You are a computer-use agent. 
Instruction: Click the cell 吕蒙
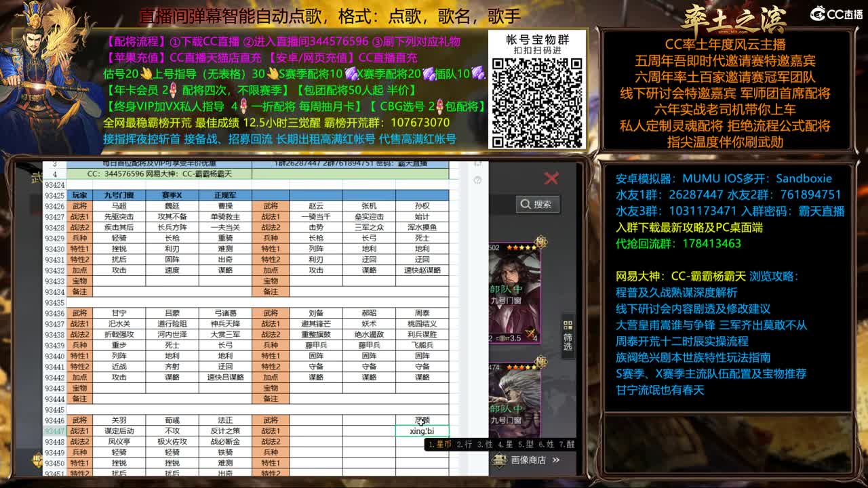[172, 313]
